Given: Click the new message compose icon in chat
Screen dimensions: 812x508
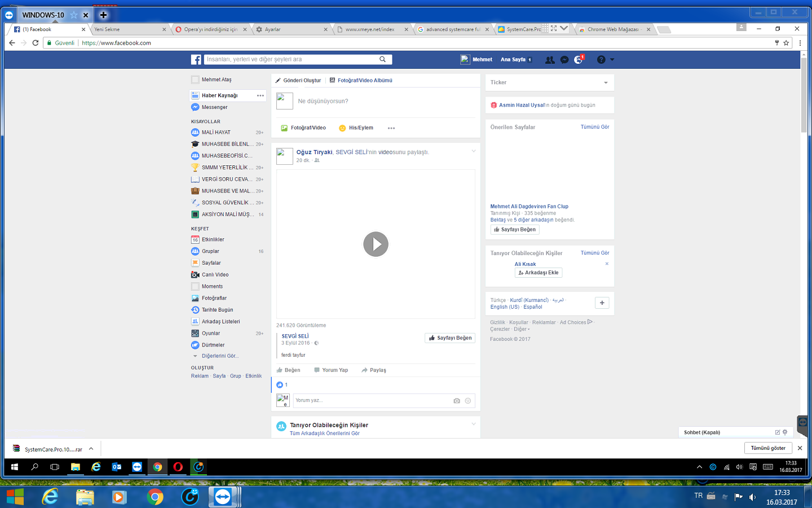Looking at the screenshot, I should [x=778, y=432].
